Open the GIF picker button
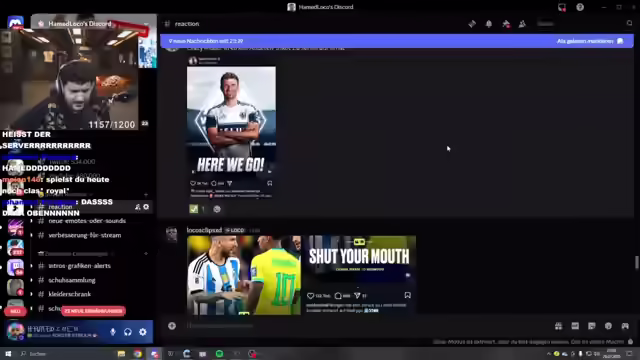Screen dimensions: 640x360 [x=575, y=326]
